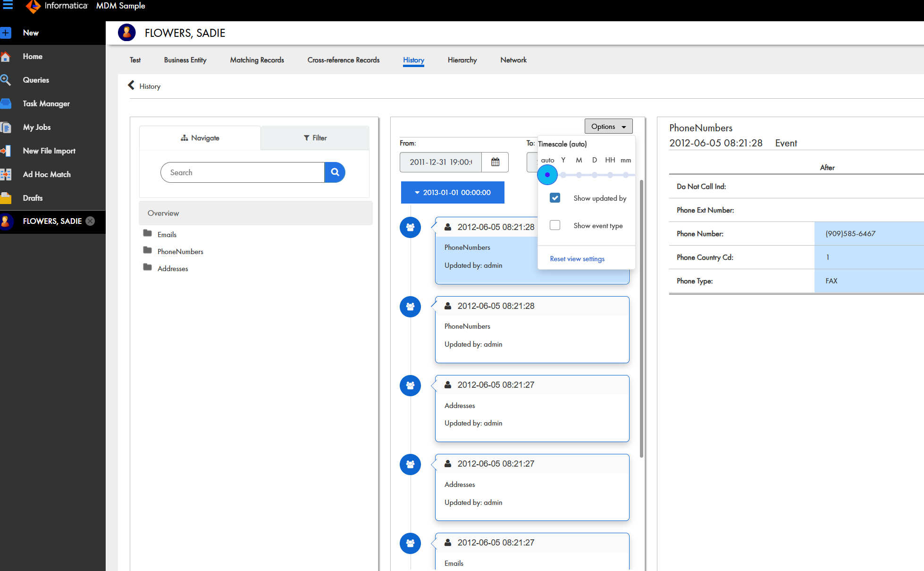Click the Search input field
924x571 pixels.
pyautogui.click(x=243, y=172)
